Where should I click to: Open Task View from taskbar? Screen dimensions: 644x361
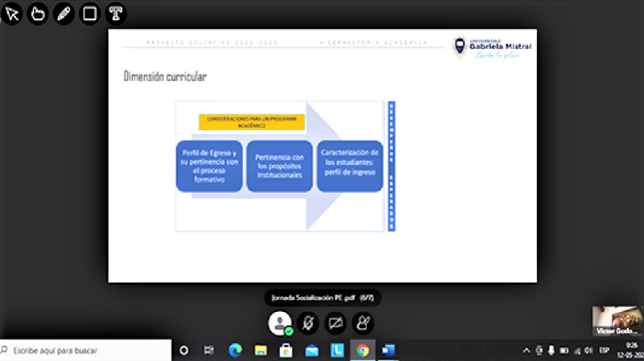(x=209, y=351)
